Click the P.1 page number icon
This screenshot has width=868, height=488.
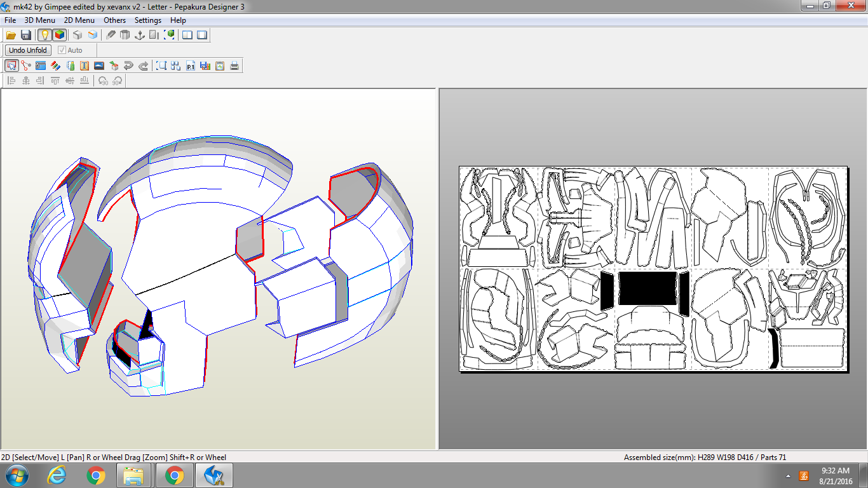point(191,65)
